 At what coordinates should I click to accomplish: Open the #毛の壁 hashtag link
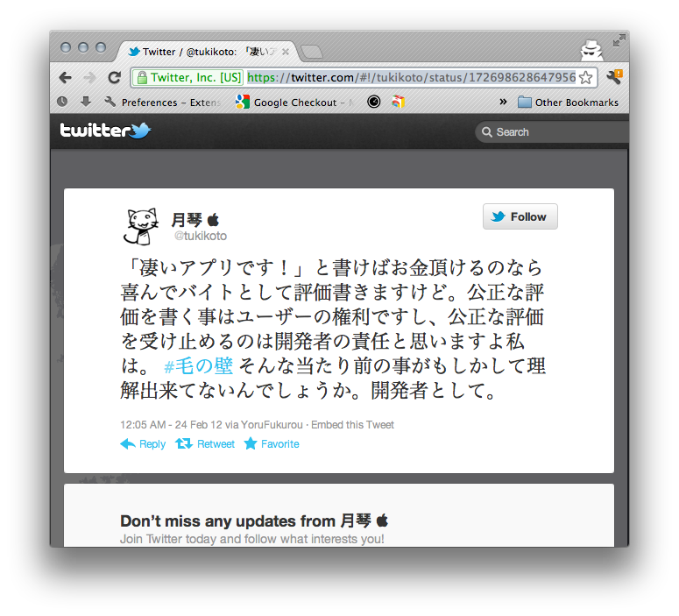(198, 366)
